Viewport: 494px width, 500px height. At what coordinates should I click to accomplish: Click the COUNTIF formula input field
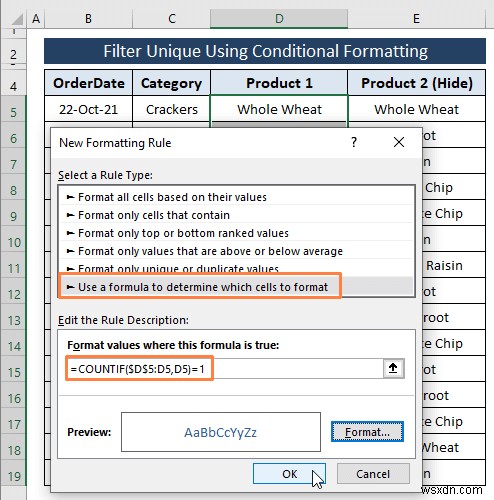(x=225, y=369)
